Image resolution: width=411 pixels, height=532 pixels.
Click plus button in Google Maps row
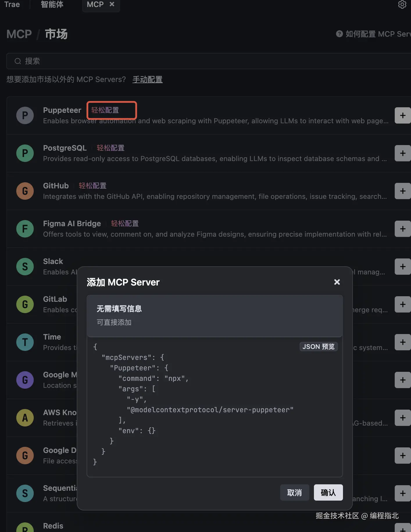[x=403, y=380]
